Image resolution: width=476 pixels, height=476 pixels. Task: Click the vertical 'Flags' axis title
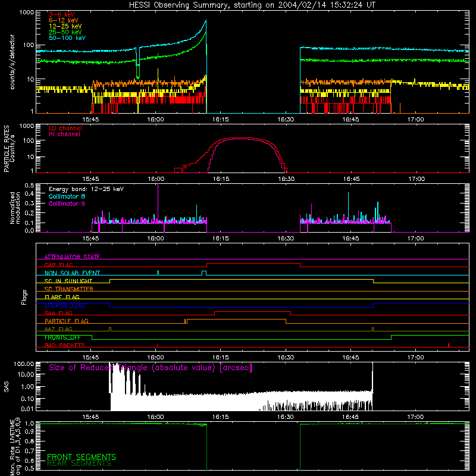coord(24,297)
